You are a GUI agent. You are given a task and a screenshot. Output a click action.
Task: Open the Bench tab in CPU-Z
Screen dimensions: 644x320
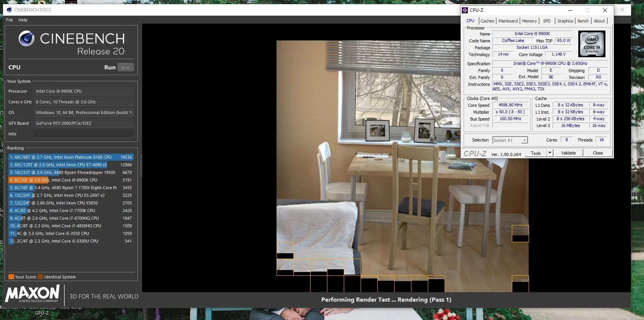tap(583, 21)
